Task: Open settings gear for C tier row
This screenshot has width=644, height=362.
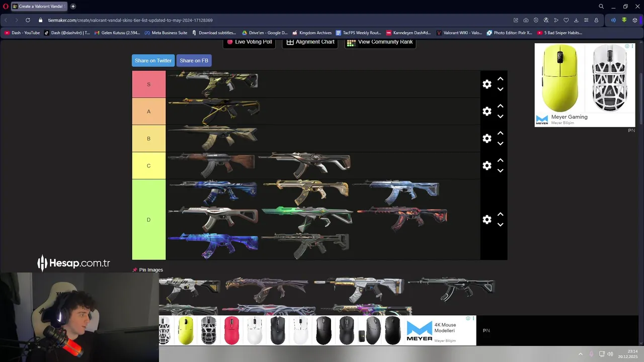Action: [x=487, y=165]
